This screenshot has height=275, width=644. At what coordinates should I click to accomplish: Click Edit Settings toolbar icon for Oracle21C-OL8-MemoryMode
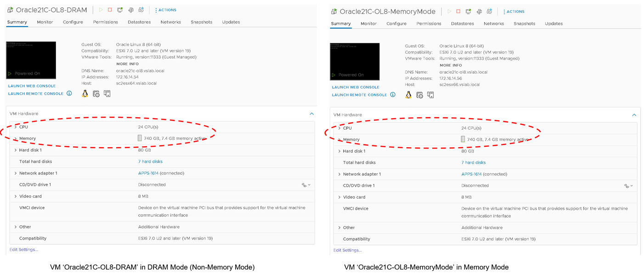tap(479, 11)
